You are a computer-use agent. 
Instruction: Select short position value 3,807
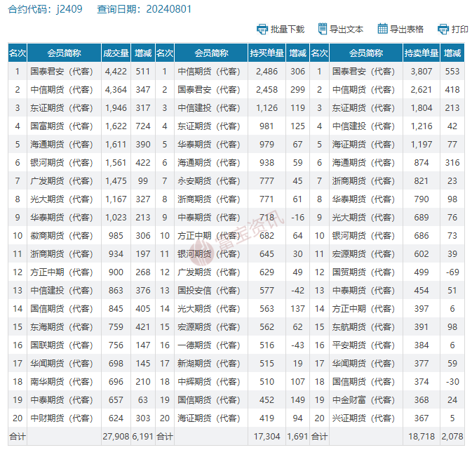click(x=421, y=72)
